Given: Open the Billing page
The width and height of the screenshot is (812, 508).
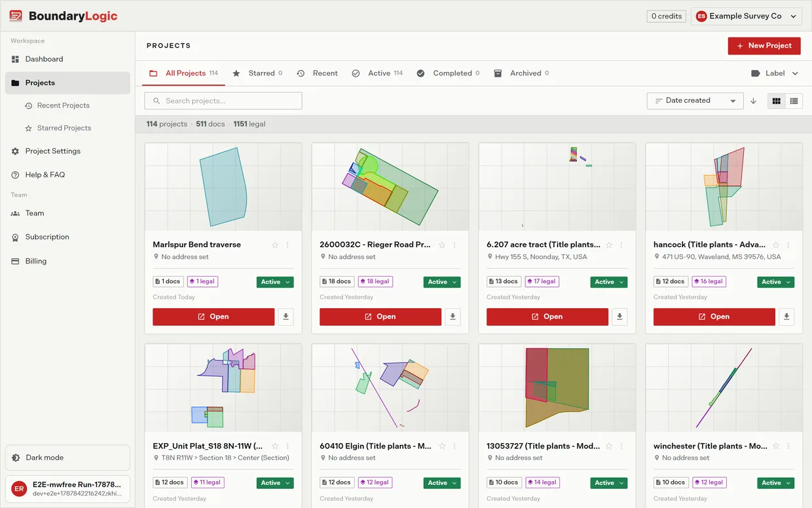Looking at the screenshot, I should tap(67, 261).
